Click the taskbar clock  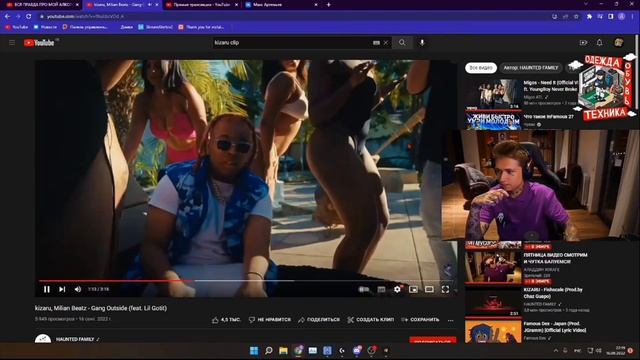(x=617, y=351)
